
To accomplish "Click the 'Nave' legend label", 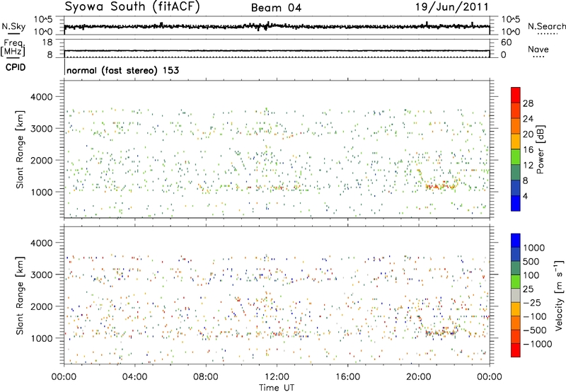I will click(538, 49).
